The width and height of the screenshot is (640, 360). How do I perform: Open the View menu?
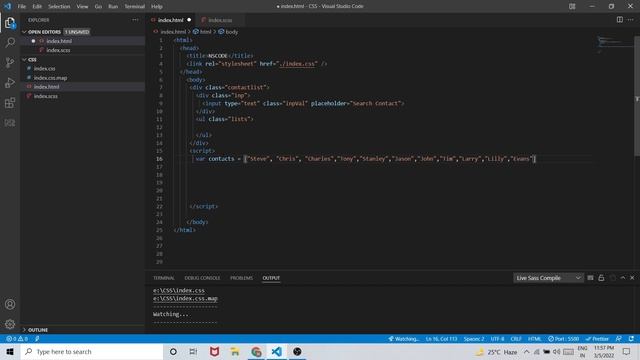pyautogui.click(x=82, y=7)
